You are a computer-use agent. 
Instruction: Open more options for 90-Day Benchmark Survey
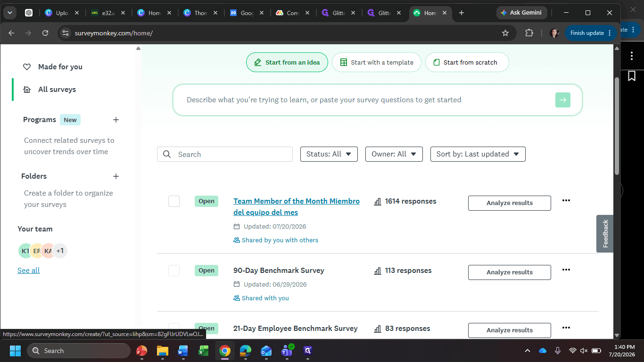tap(566, 270)
